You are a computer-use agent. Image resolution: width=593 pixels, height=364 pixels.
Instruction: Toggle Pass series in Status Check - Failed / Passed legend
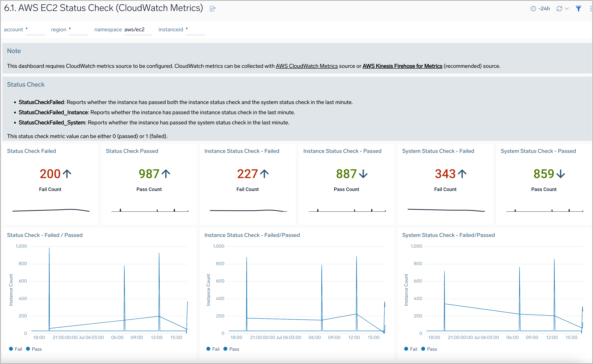tap(34, 349)
